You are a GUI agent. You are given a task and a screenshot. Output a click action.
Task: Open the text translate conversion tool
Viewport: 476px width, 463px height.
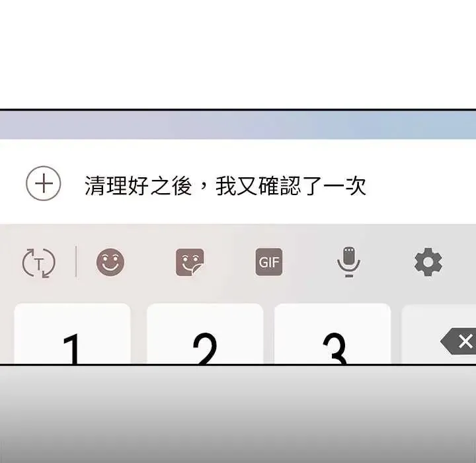(x=38, y=263)
